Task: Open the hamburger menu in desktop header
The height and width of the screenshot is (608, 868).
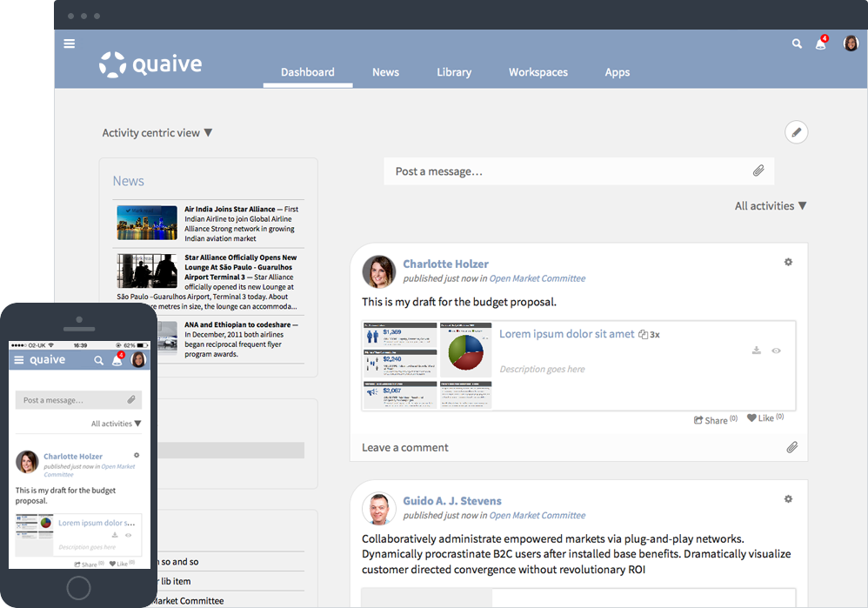Action: coord(70,43)
